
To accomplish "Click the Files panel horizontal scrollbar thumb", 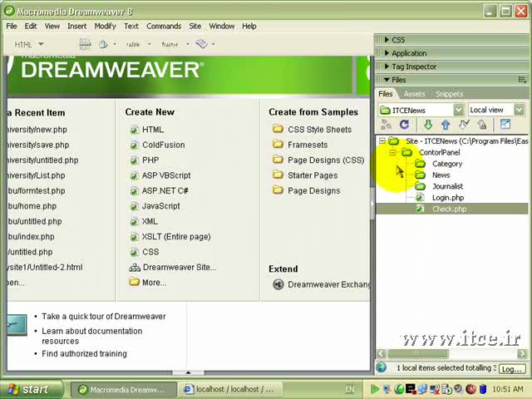I will point(418,353).
